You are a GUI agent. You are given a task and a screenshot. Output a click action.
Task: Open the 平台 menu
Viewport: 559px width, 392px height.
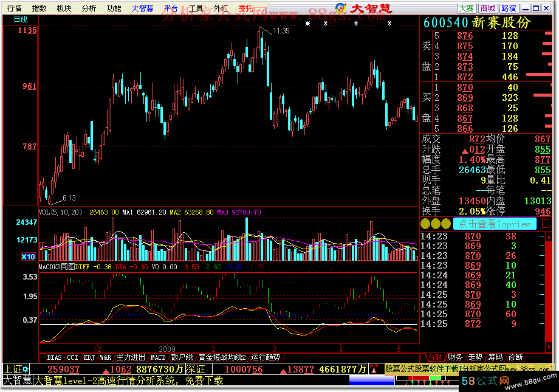(x=171, y=8)
